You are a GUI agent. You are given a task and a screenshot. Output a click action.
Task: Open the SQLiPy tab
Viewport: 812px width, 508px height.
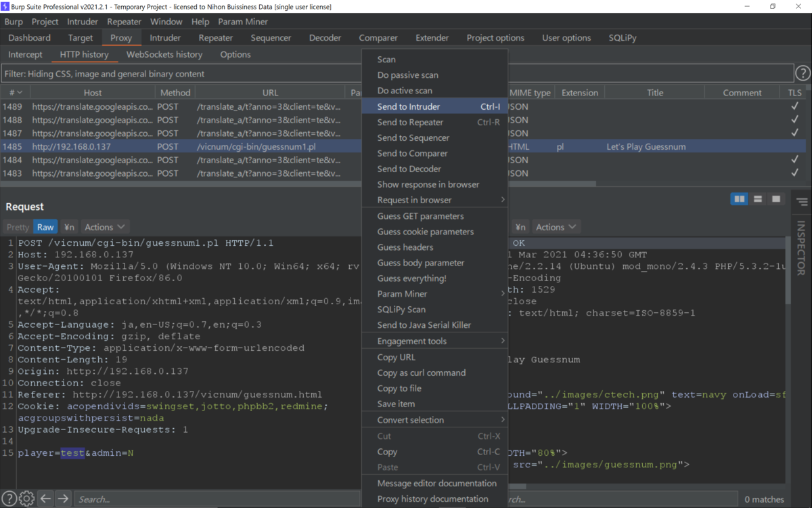click(x=623, y=38)
